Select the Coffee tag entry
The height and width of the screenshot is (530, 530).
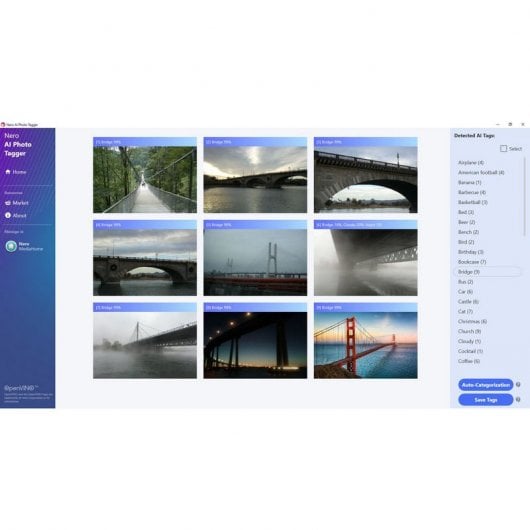click(x=469, y=361)
